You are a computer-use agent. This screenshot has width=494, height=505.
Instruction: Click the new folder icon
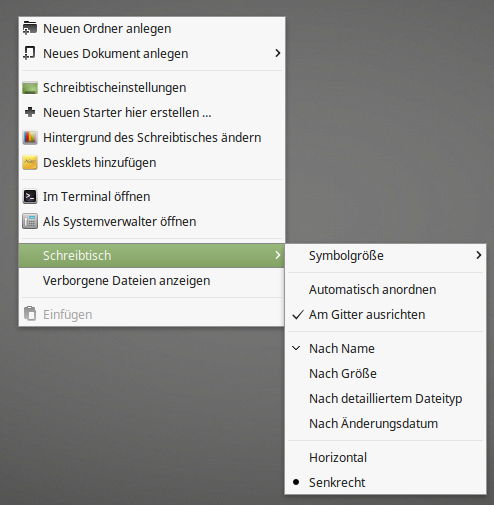pyautogui.click(x=30, y=28)
